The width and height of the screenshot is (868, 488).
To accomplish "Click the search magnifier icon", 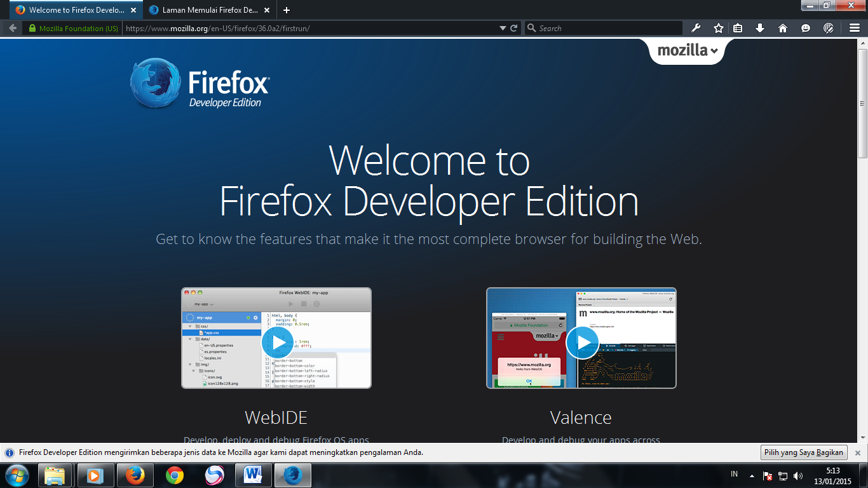I will point(532,28).
